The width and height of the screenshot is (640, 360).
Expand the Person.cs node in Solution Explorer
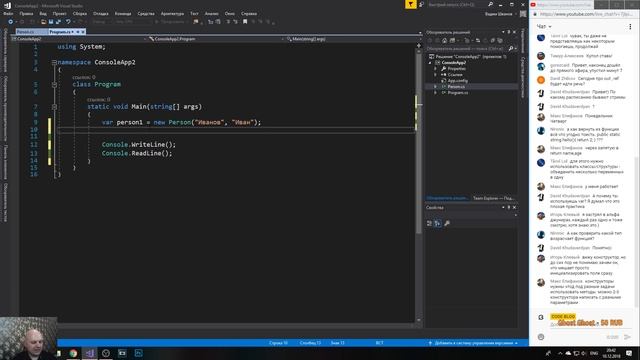point(435,87)
